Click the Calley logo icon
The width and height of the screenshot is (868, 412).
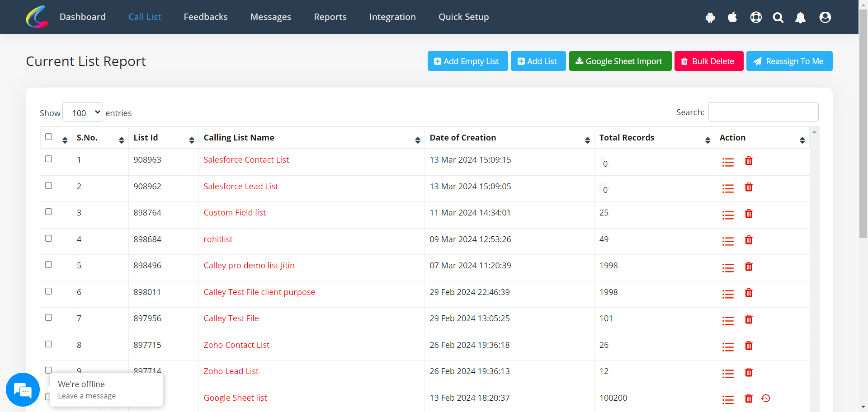click(x=37, y=17)
